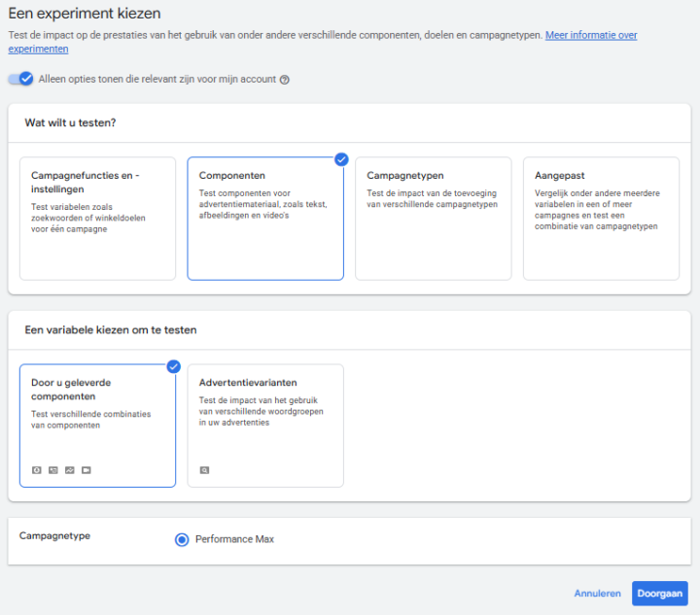Select the Advertentievarianten variable card
This screenshot has width=700, height=615.
265,426
